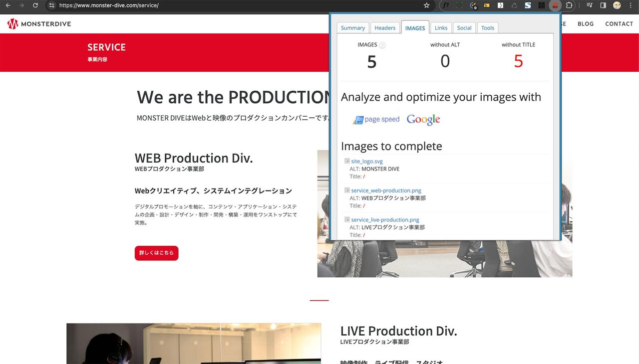
Task: Open the white bracket extension icon
Action: pos(500,5)
